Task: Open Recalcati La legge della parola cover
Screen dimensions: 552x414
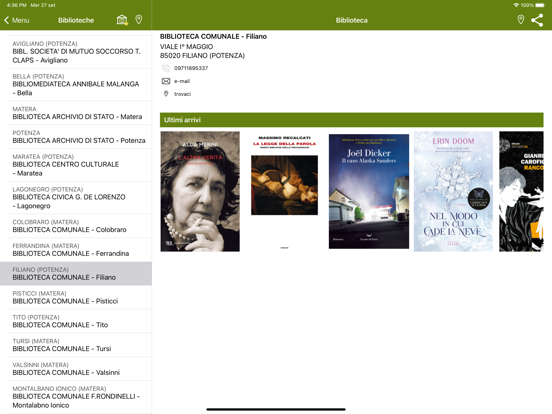Action: [x=284, y=192]
